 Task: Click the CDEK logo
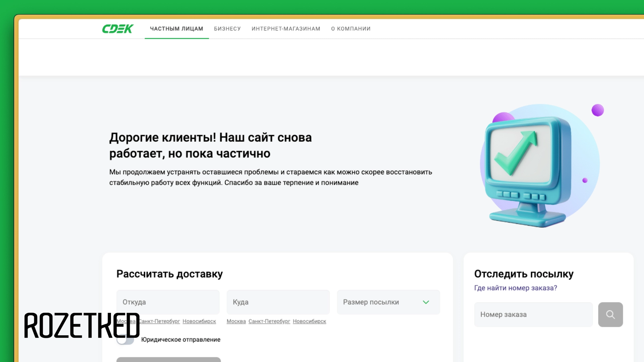click(118, 29)
